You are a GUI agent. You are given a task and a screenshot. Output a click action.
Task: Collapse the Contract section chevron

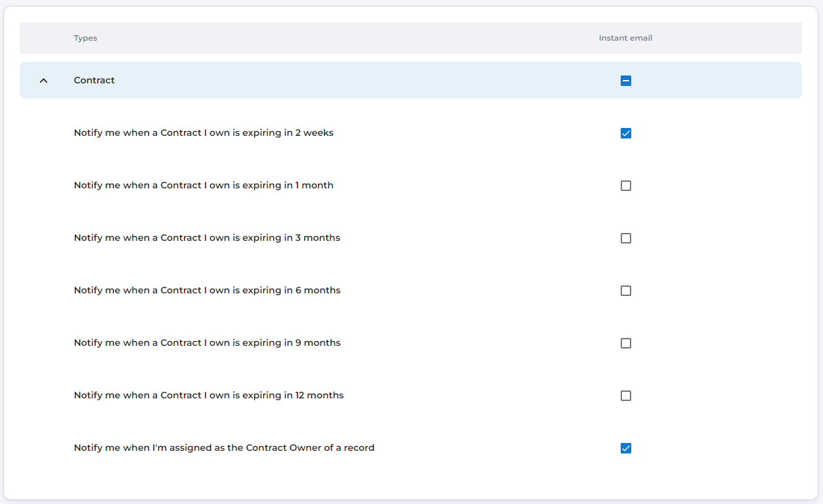tap(43, 81)
